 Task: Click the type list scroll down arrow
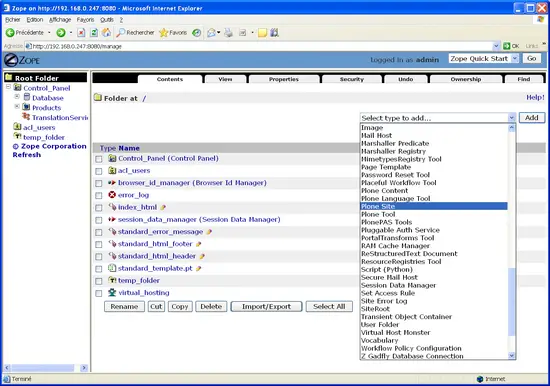click(512, 356)
